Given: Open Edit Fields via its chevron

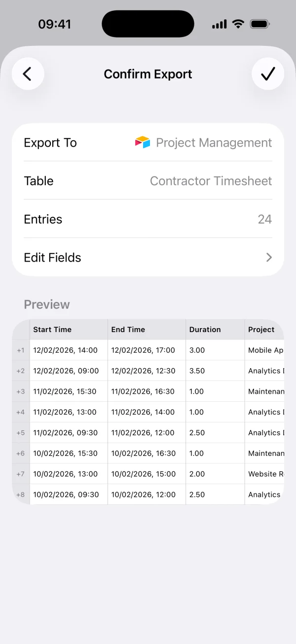Looking at the screenshot, I should point(268,257).
